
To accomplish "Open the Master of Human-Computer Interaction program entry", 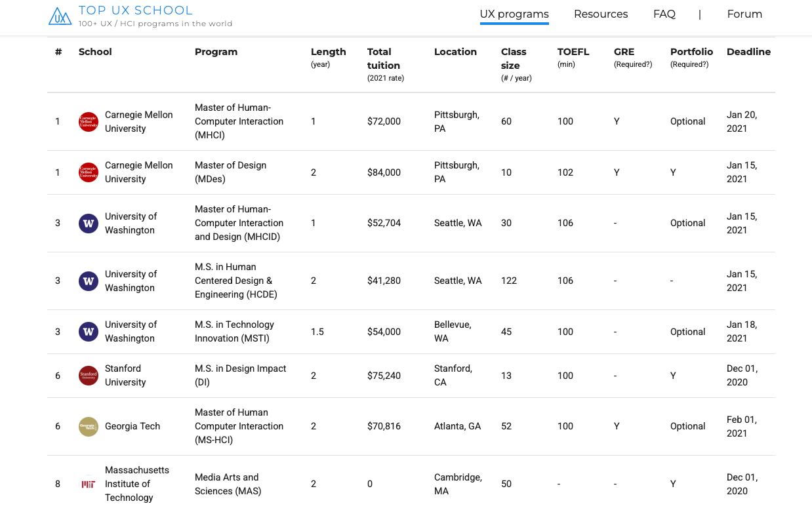I will (239, 121).
